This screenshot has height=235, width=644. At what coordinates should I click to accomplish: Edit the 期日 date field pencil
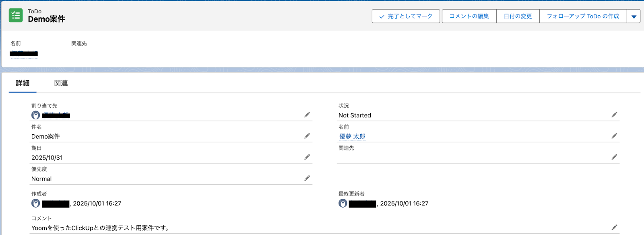click(x=307, y=157)
